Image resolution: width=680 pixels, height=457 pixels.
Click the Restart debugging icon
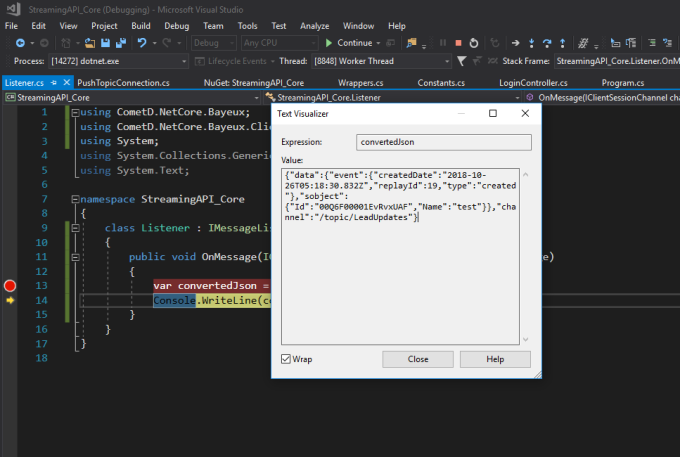point(474,43)
